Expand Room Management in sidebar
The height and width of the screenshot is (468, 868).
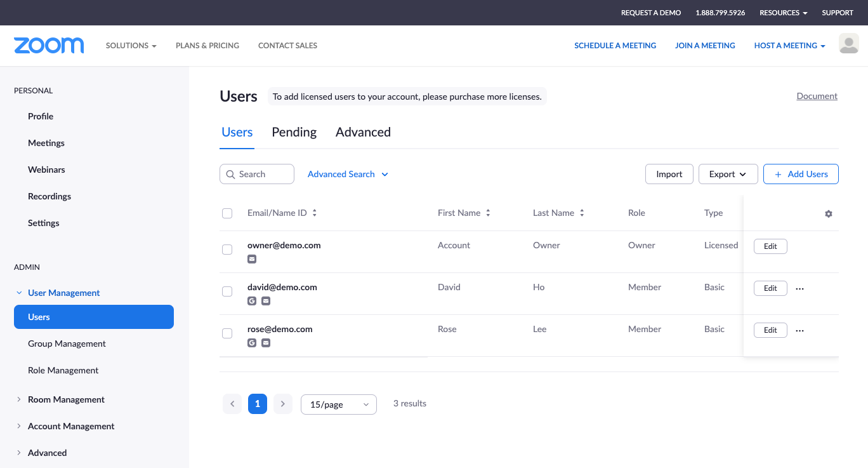pyautogui.click(x=66, y=399)
